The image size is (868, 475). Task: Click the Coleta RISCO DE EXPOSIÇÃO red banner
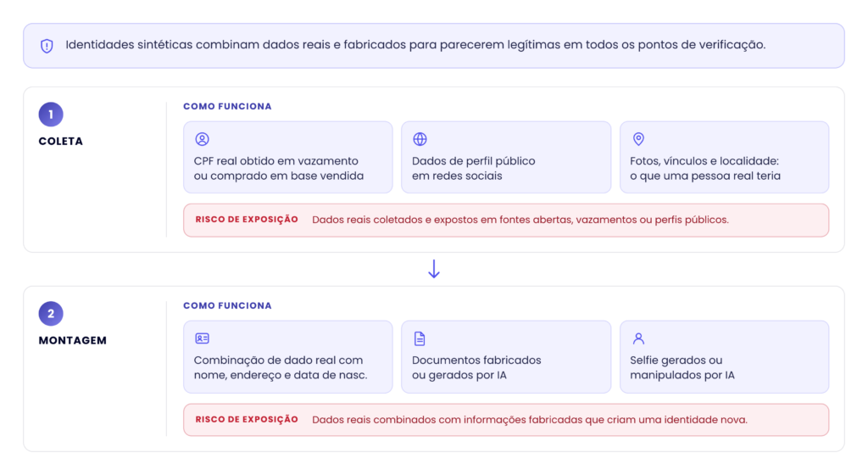coord(506,221)
